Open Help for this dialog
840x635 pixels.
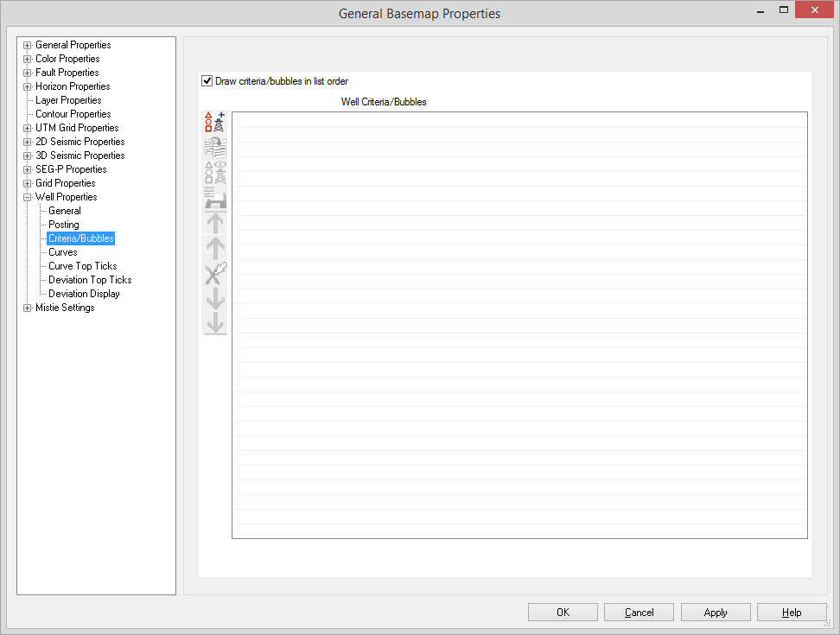click(x=791, y=613)
